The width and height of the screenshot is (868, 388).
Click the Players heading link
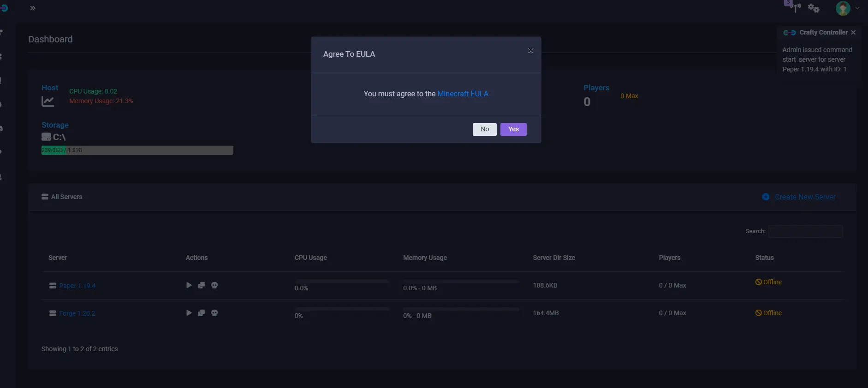pos(596,88)
